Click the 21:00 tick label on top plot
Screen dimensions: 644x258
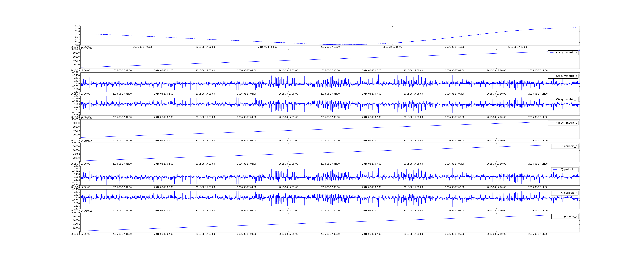[x=517, y=47]
